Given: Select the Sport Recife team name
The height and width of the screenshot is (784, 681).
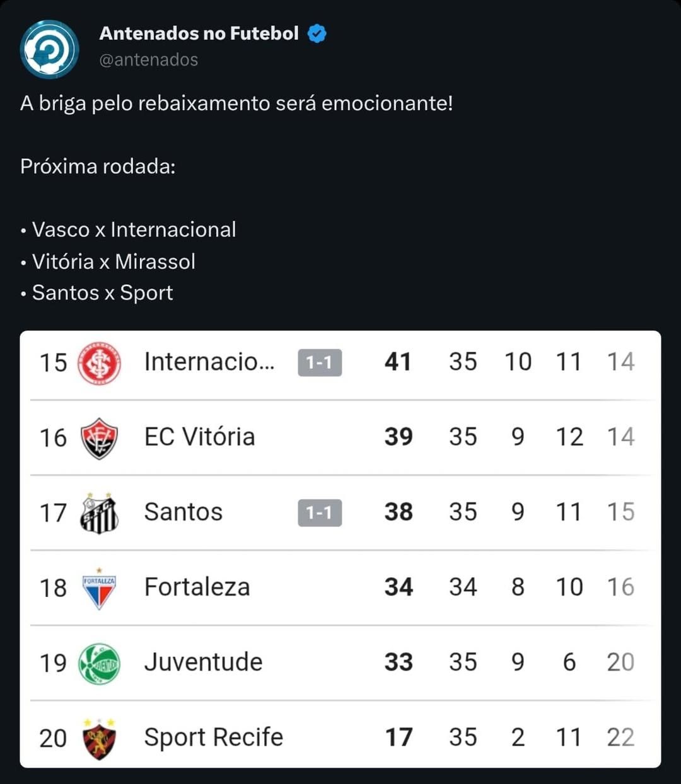Looking at the screenshot, I should (213, 737).
